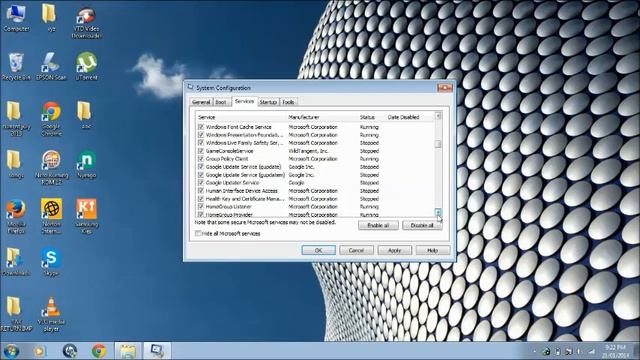640x360 pixels.
Task: Sort by the Manufacturer column header
Action: [x=322, y=117]
